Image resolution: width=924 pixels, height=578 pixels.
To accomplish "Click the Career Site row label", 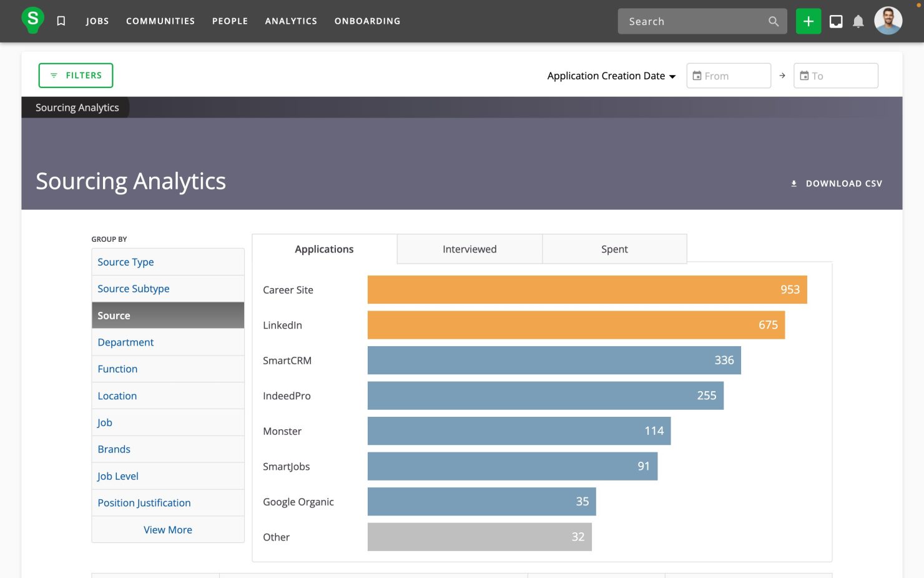I will [x=288, y=290].
